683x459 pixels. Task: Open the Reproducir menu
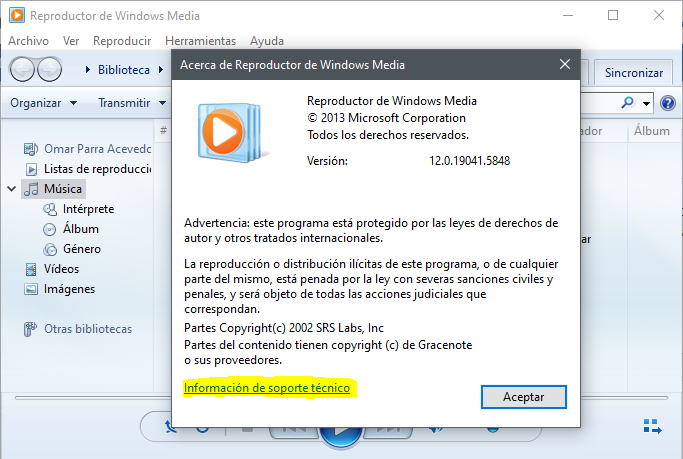coord(122,41)
